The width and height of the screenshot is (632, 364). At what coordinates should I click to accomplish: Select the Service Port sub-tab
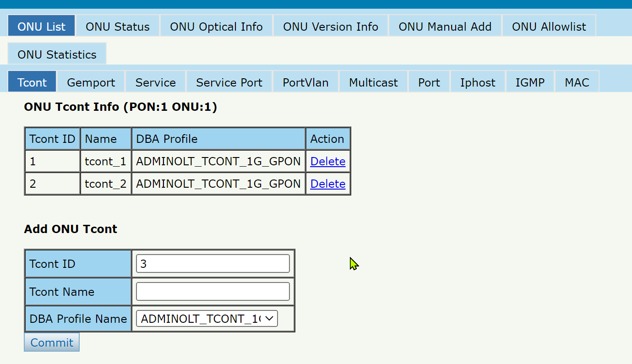229,82
